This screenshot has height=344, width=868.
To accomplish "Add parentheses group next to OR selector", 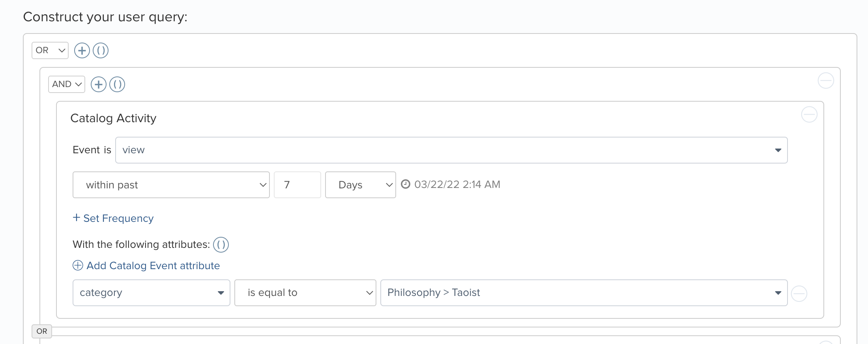I will 101,50.
